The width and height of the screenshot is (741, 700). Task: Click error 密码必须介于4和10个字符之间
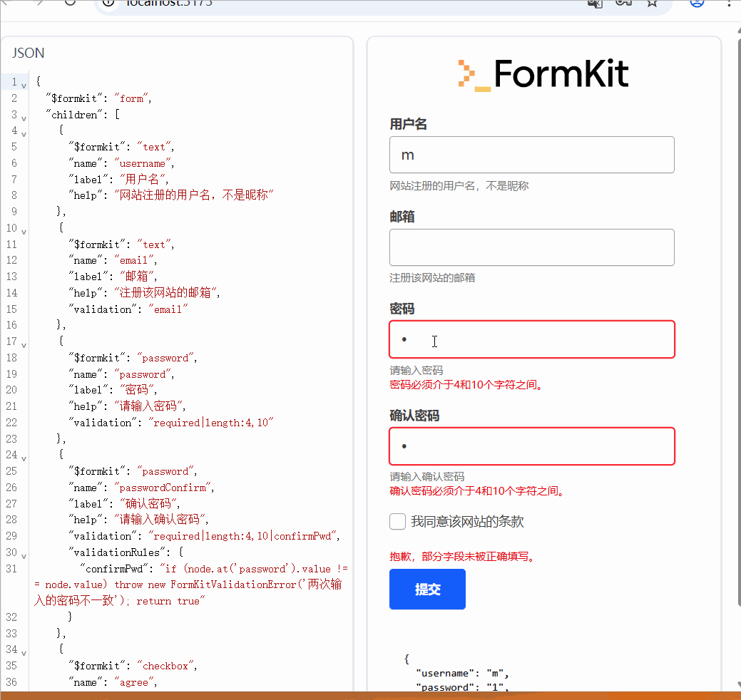[466, 384]
